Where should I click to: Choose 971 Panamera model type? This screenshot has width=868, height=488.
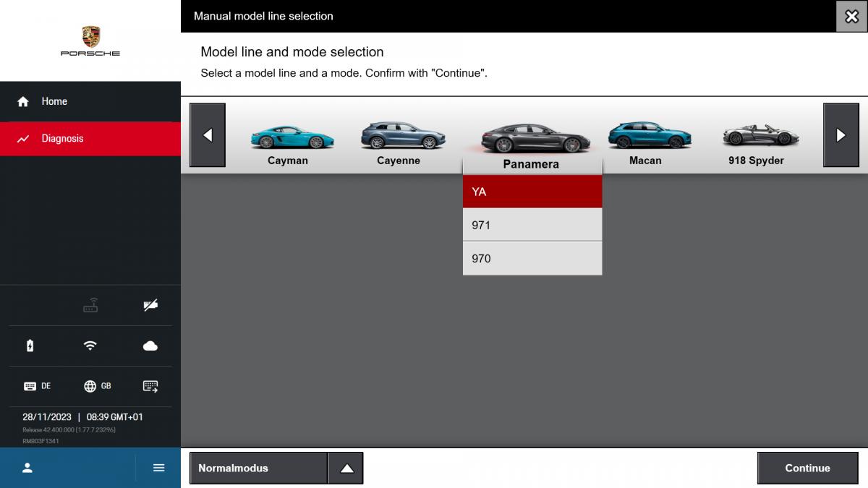[x=532, y=225]
